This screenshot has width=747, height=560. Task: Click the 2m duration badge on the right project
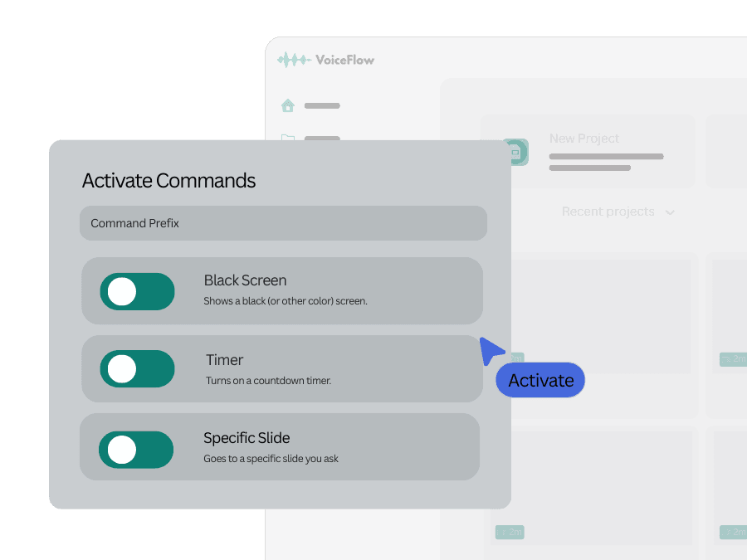pyautogui.click(x=734, y=358)
